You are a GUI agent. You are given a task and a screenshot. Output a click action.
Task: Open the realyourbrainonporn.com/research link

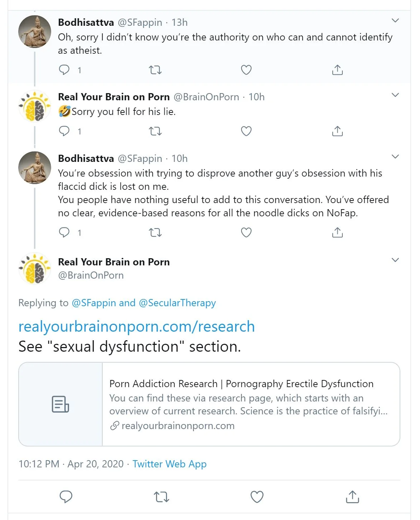pyautogui.click(x=136, y=327)
